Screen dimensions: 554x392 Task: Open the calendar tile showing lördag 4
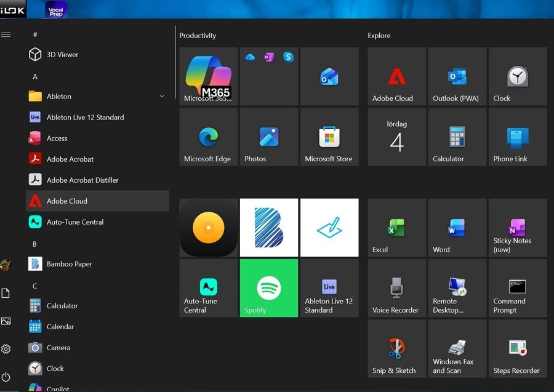397,137
